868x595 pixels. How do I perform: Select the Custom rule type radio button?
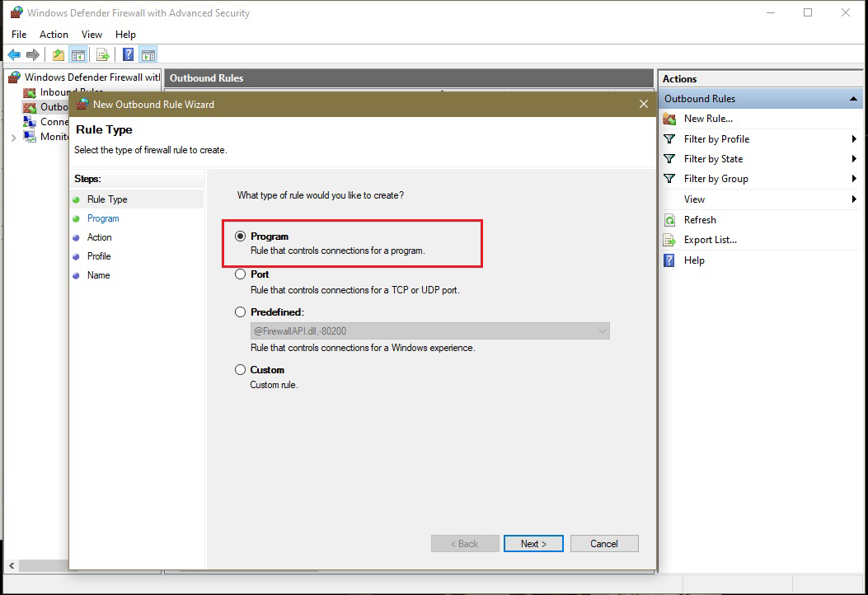coord(240,370)
